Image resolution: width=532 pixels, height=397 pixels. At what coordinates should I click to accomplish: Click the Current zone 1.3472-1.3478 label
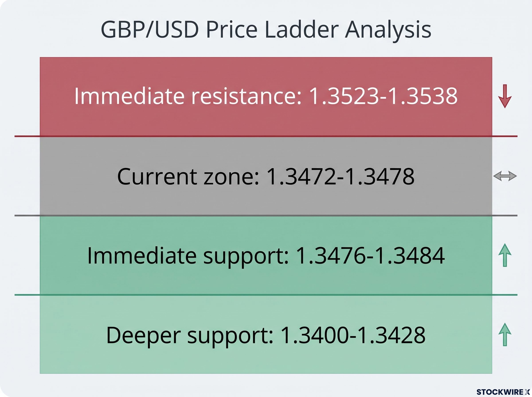click(x=266, y=176)
